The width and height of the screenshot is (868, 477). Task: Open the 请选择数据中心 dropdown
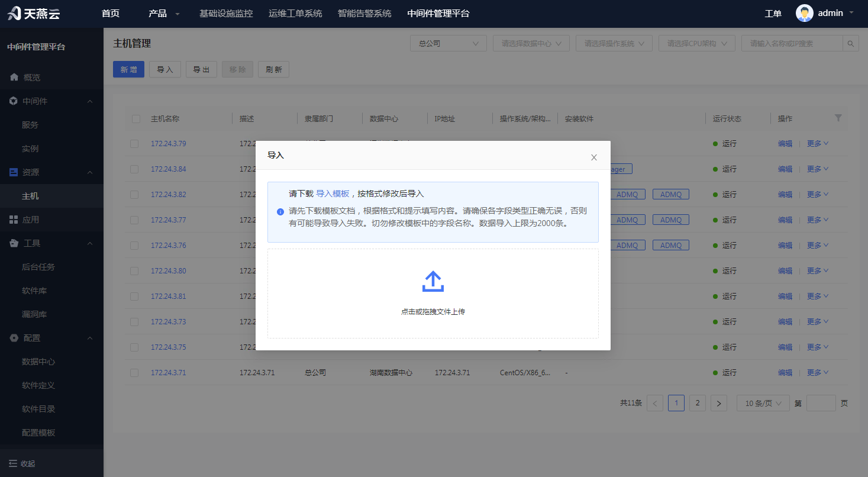[531, 43]
